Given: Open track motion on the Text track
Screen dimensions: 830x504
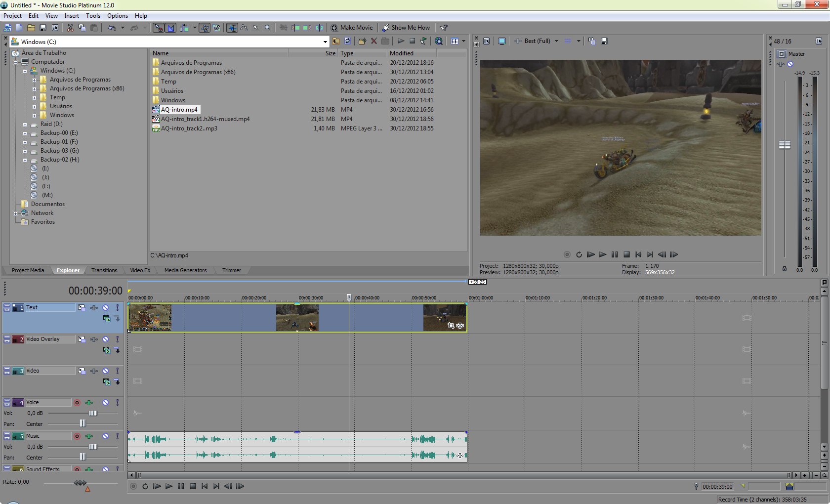Looking at the screenshot, I should tap(82, 307).
